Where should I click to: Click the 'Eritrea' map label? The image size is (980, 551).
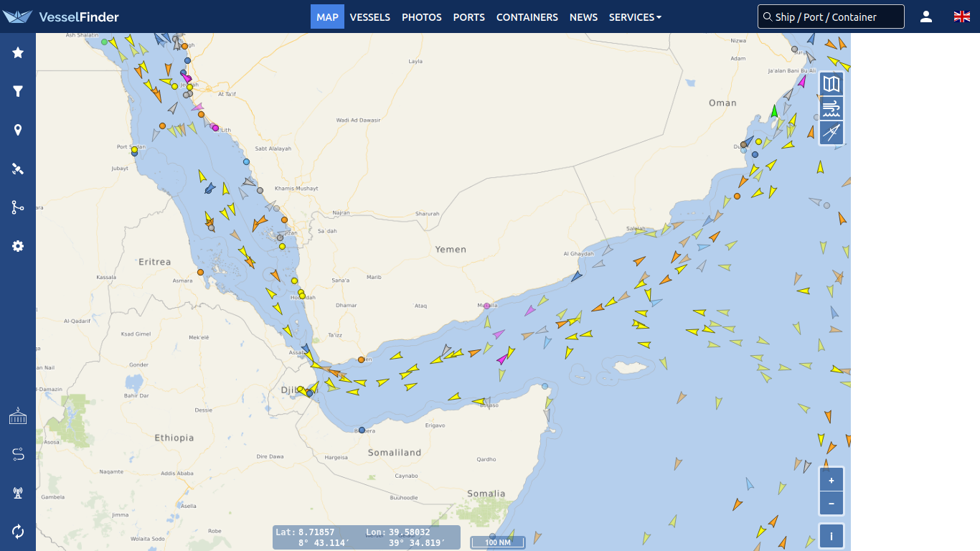tap(155, 262)
